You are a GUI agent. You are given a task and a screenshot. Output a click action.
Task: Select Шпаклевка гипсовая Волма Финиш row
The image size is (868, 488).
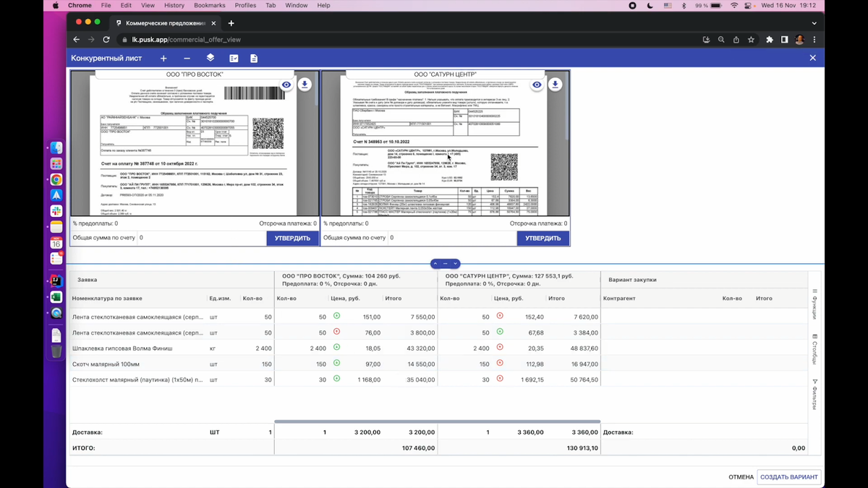pyautogui.click(x=438, y=348)
